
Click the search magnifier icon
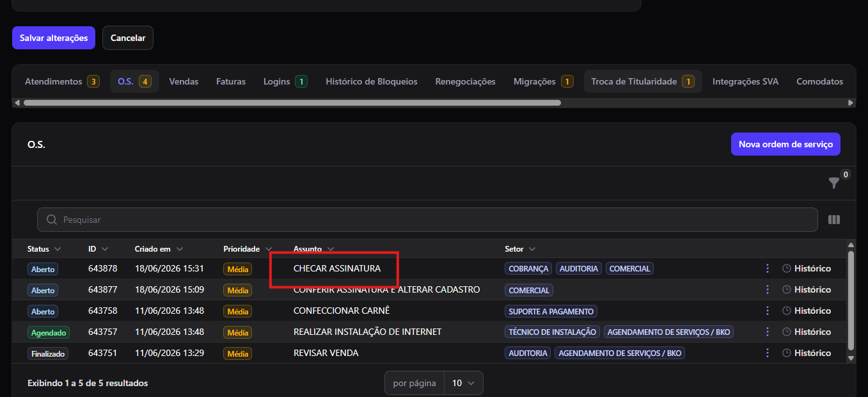52,220
